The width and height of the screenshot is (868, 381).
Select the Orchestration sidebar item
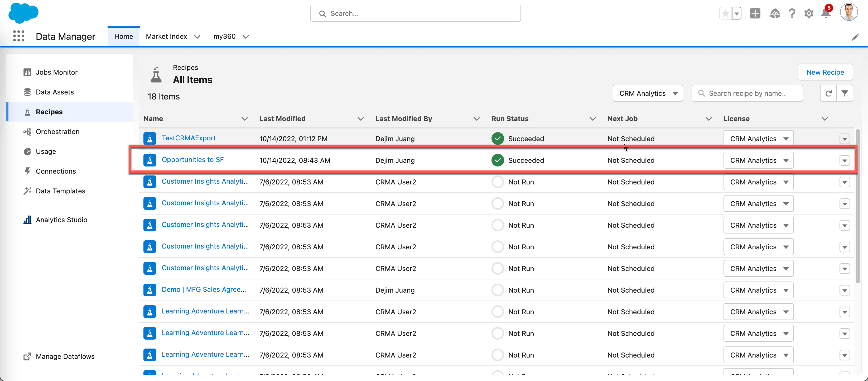(58, 131)
